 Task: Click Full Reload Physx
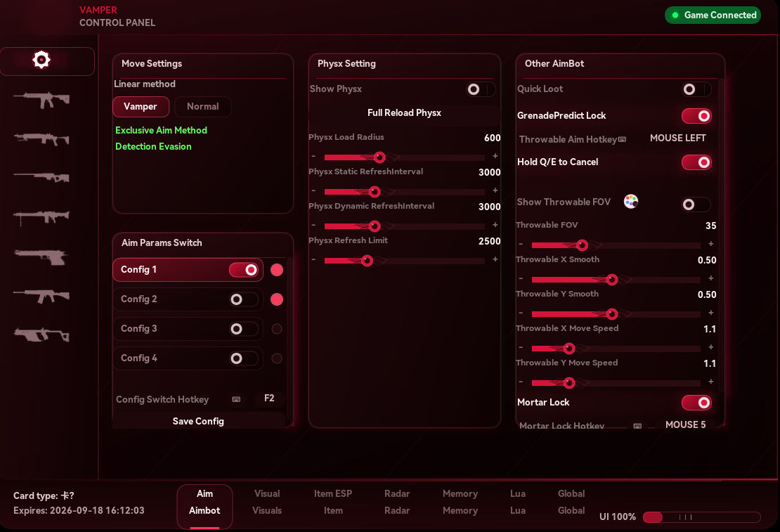click(405, 113)
